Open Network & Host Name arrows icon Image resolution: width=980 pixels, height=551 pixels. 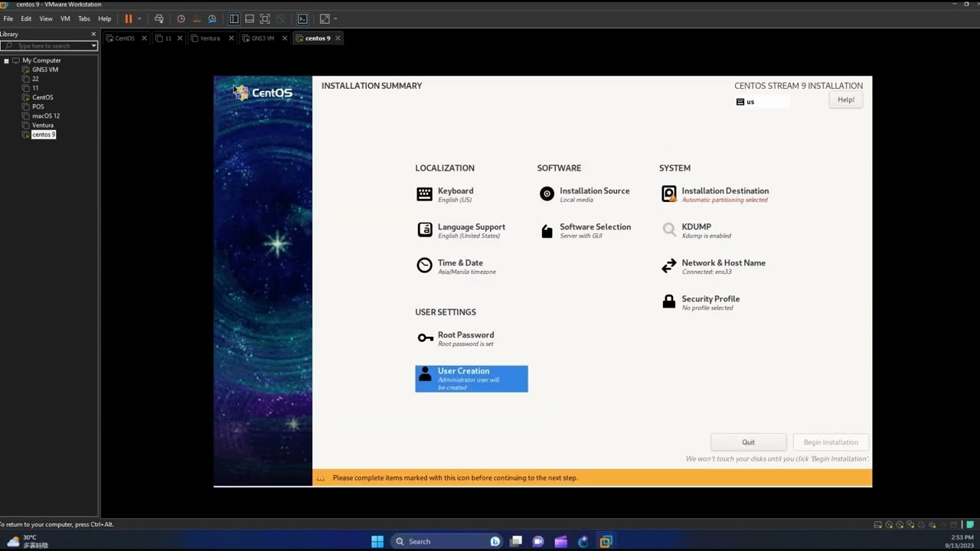coord(669,266)
